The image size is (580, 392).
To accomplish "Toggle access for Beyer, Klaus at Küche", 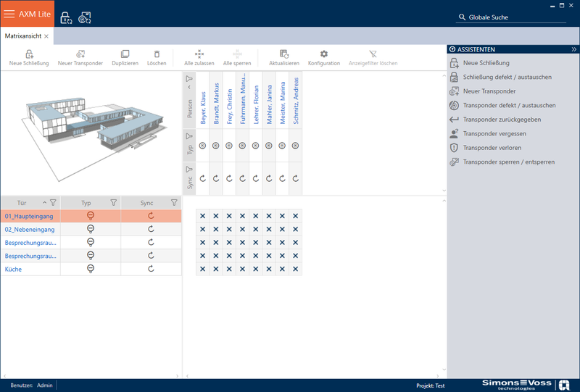I will [203, 270].
